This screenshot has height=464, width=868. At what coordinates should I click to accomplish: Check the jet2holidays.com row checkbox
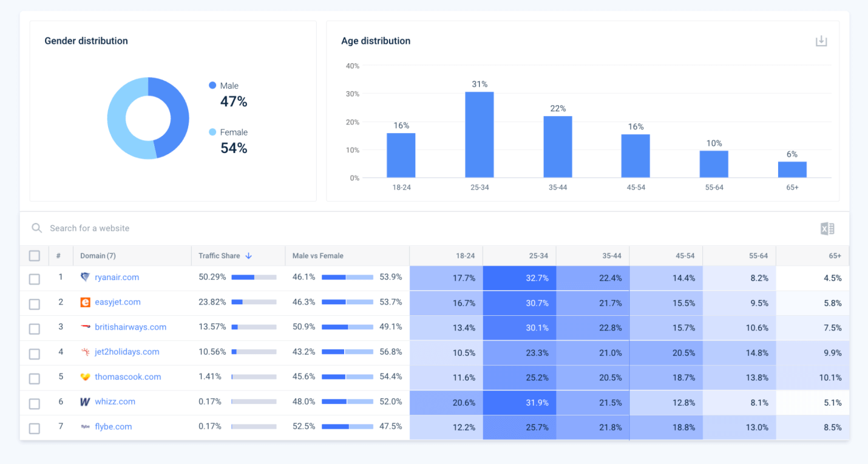[35, 353]
